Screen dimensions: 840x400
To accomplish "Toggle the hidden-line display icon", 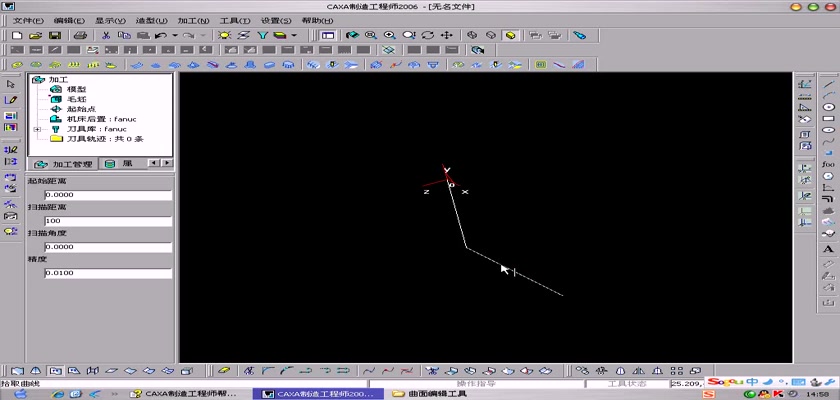I will [491, 35].
